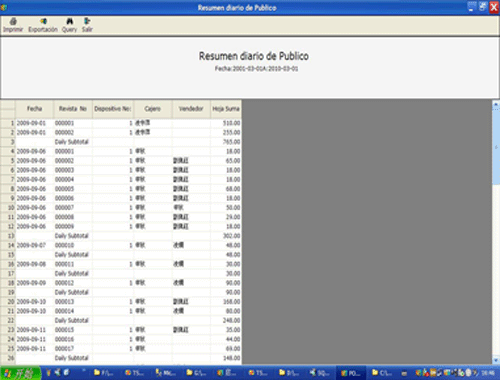Switch to the SQ... taskbar window
Screen dimensions: 500x380
coord(319,373)
